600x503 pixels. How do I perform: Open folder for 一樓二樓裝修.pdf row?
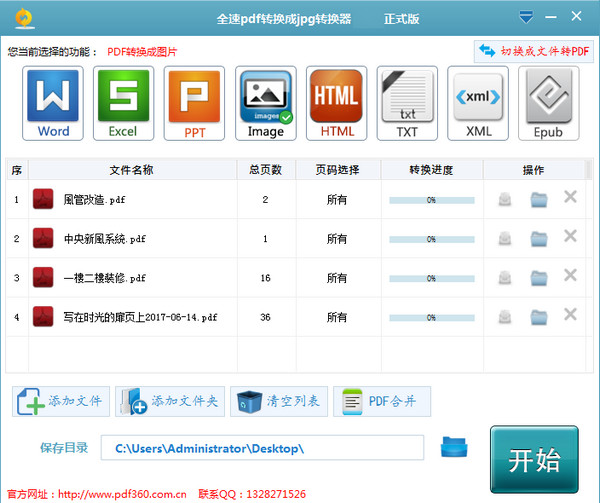pos(539,278)
